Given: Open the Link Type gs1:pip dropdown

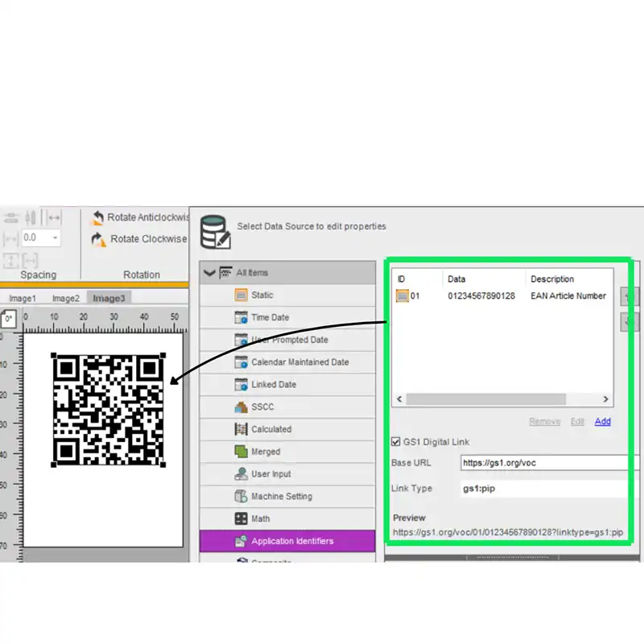Looking at the screenshot, I should [x=544, y=489].
